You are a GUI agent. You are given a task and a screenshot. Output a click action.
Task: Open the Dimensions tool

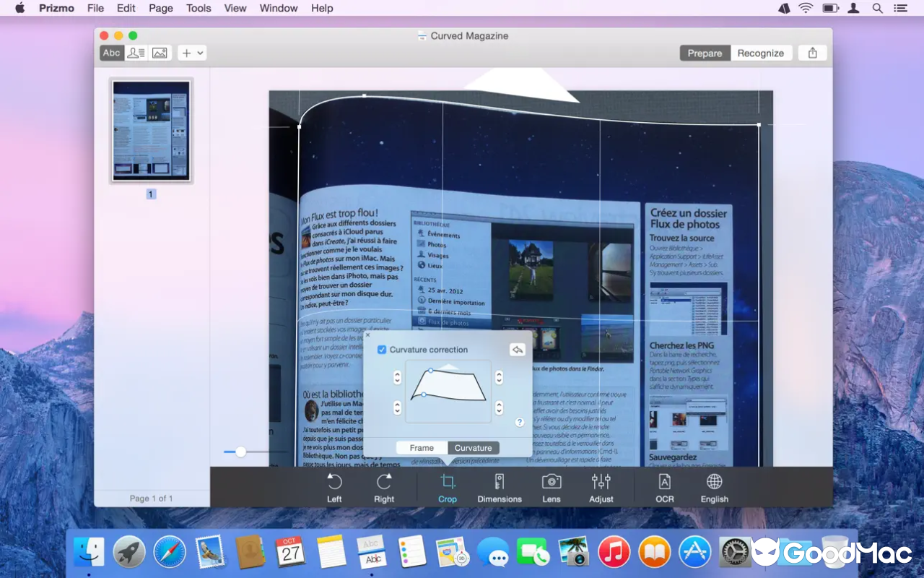coord(499,488)
